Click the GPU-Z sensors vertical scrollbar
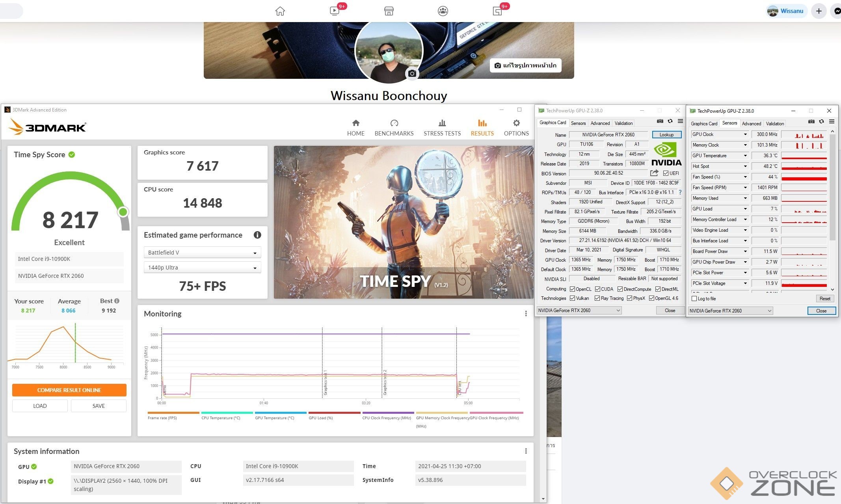Image resolution: width=841 pixels, height=504 pixels. point(832,185)
